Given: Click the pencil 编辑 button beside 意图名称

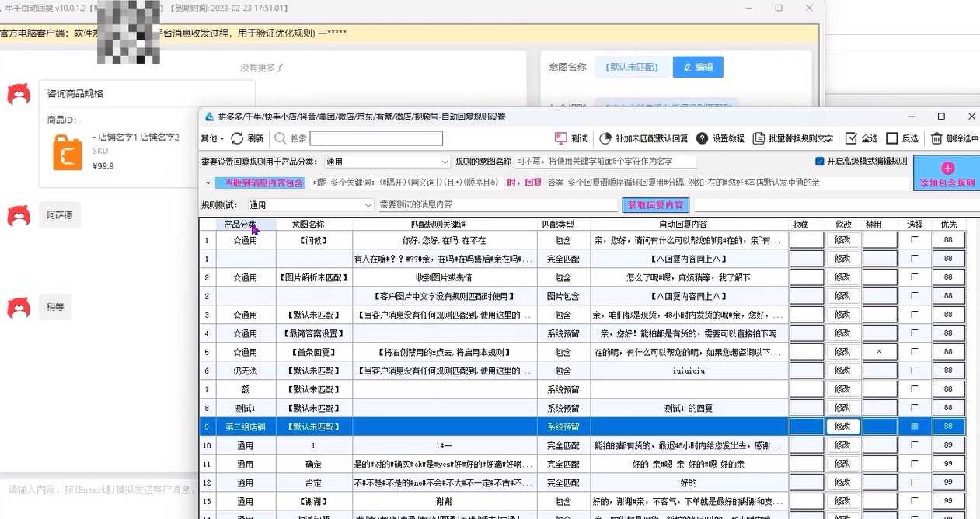Looking at the screenshot, I should tap(698, 68).
